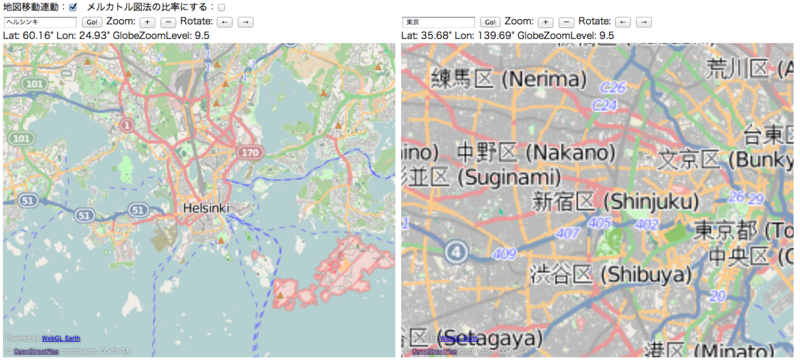Open OpenStreetMap link on Helsinki map

pos(37,351)
